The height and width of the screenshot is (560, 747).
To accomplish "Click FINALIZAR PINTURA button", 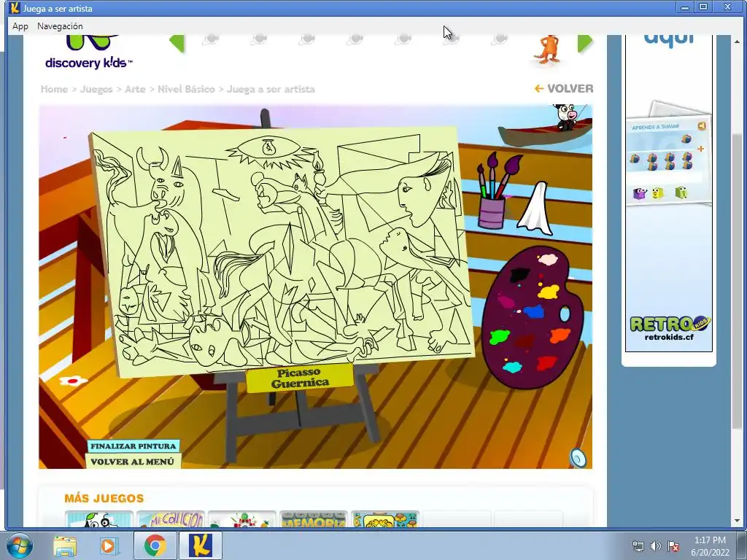I will point(133,446).
